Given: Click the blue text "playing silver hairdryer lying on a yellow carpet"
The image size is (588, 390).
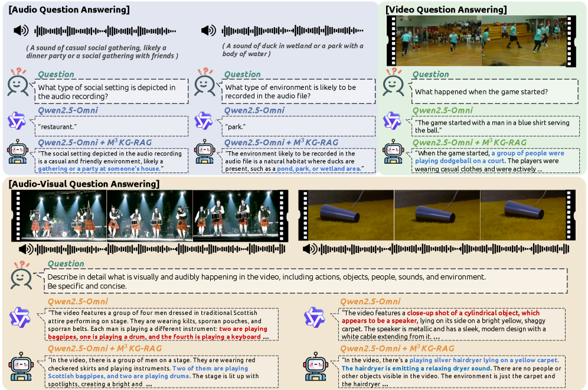Looking at the screenshot, I should [x=484, y=360].
